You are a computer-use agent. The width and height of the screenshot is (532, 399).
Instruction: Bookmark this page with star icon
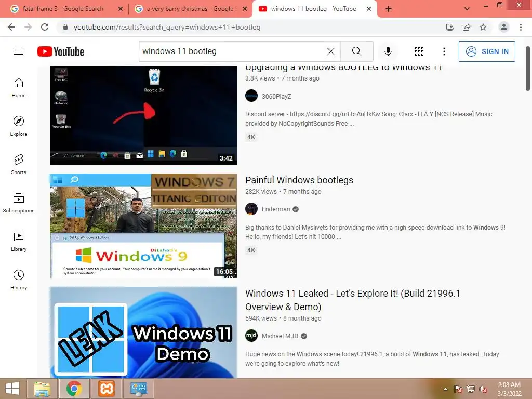[x=483, y=27]
